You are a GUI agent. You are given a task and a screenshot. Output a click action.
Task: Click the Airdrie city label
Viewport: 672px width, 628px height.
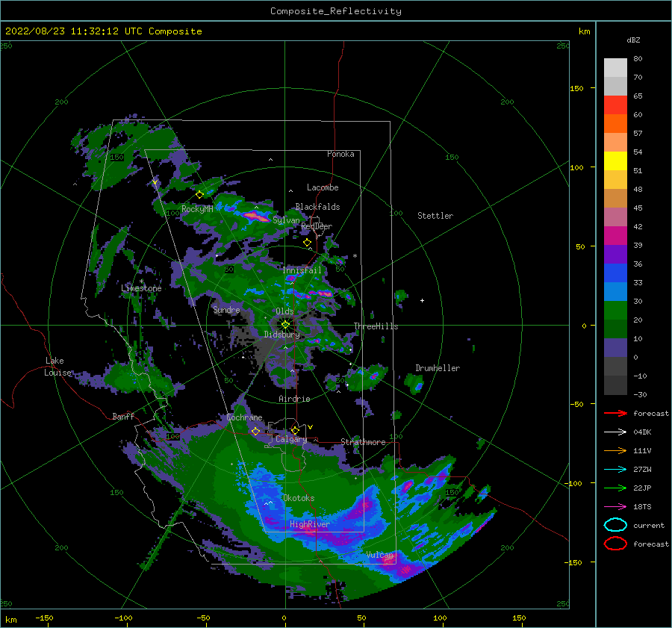coord(294,399)
